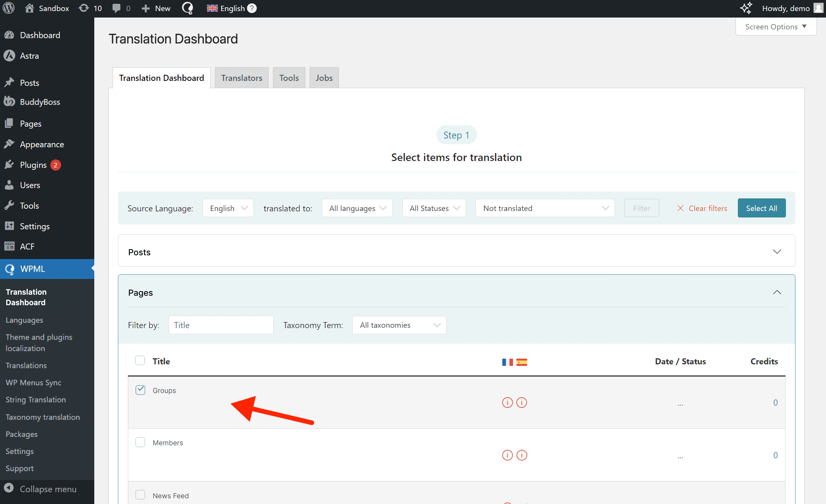826x504 pixels.
Task: Click the Title filter input field
Action: (221, 325)
